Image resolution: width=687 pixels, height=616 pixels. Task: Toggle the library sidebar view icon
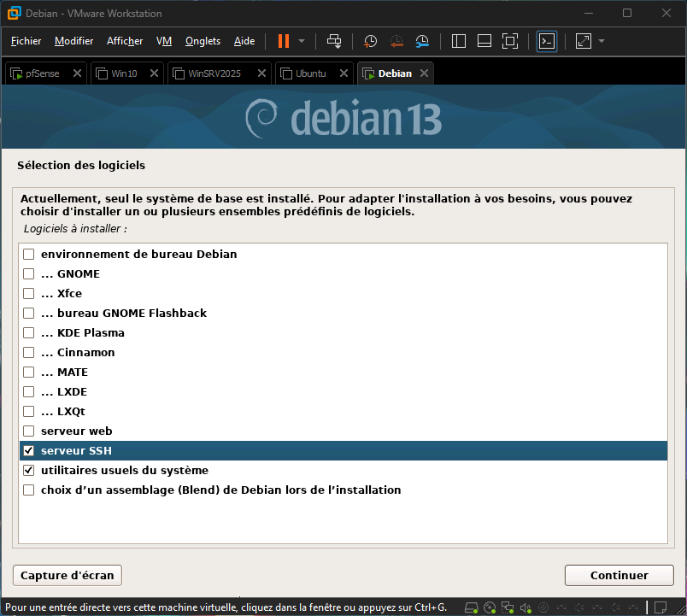point(458,41)
